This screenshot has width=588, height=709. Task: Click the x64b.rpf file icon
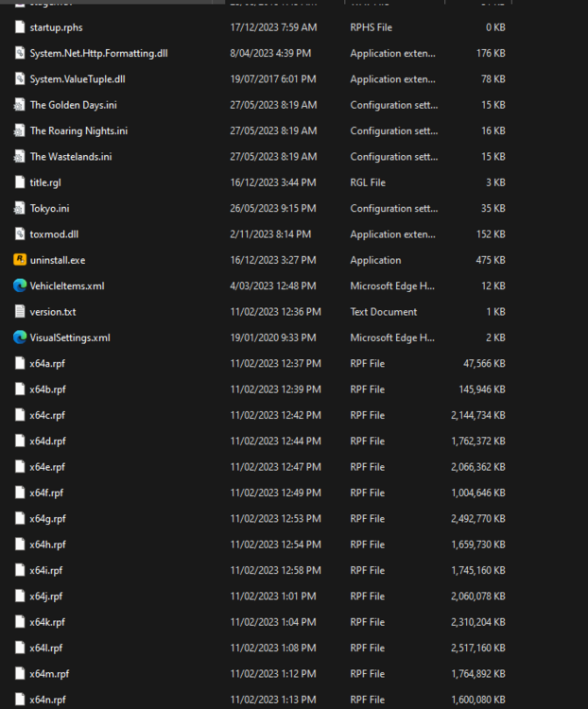click(20, 389)
